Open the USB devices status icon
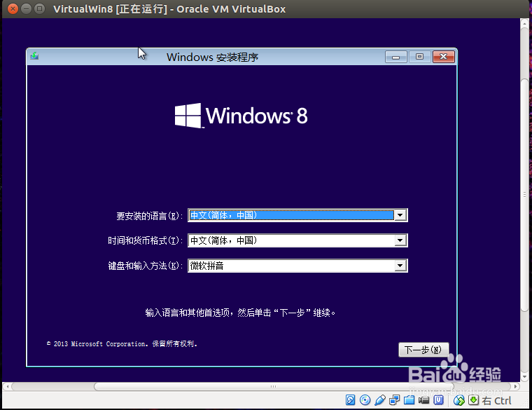Image resolution: width=532 pixels, height=410 pixels. coord(379,400)
